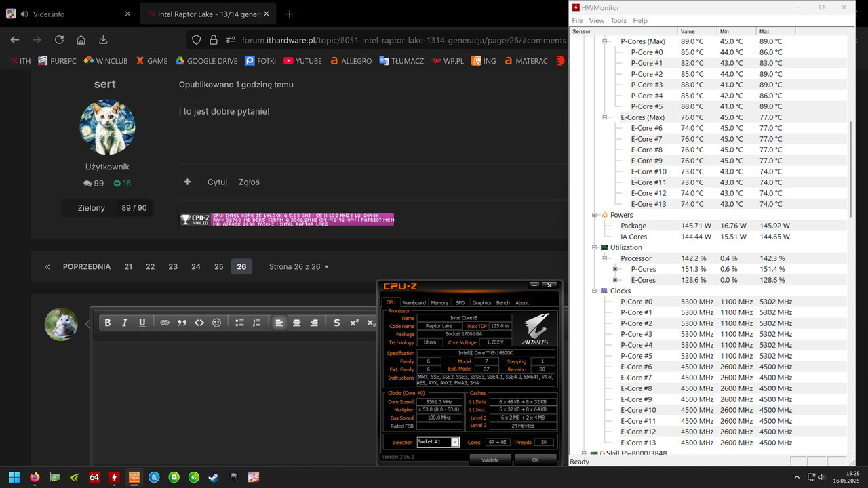Collapse the Powers section in HWMonitor

pyautogui.click(x=594, y=215)
